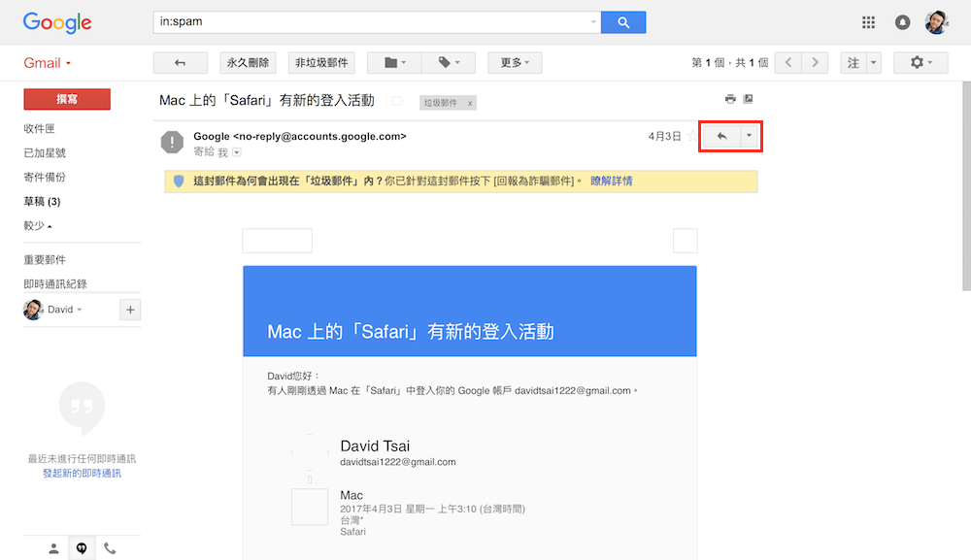Open the contacts person tab icon
This screenshot has height=560, width=971.
coord(53,548)
